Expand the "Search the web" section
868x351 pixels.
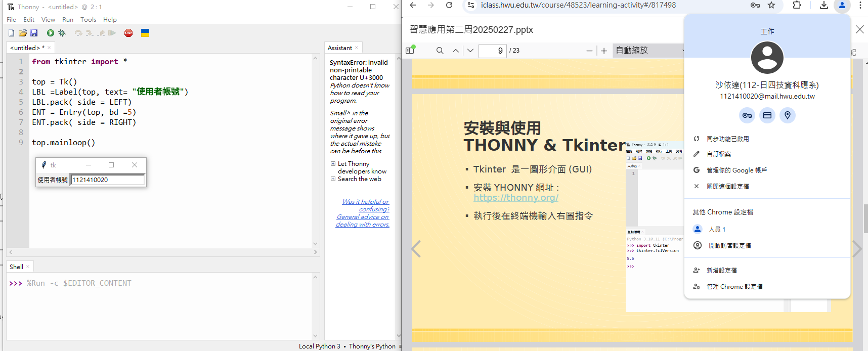(x=333, y=179)
